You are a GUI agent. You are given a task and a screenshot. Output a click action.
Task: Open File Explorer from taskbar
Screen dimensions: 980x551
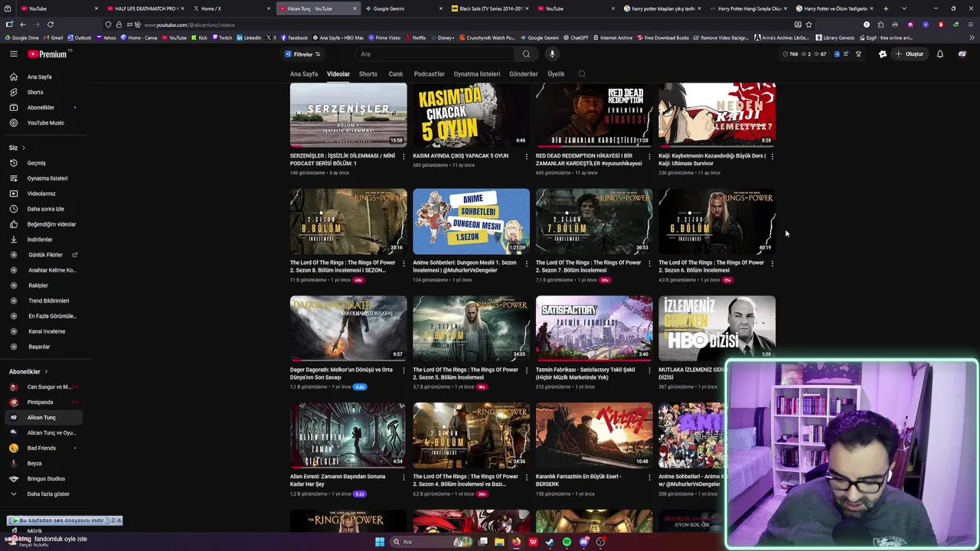(499, 542)
